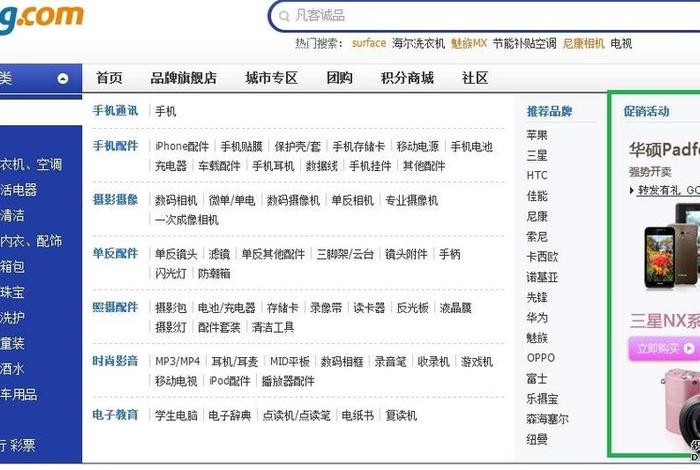The height and width of the screenshot is (470, 700).
Task: Select 摄影包 subcategory
Action: click(x=171, y=308)
